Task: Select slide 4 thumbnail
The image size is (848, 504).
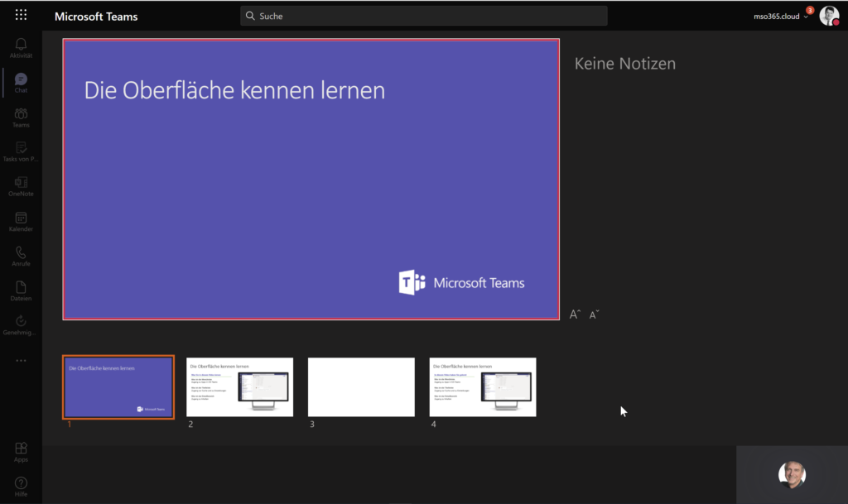Action: (483, 386)
